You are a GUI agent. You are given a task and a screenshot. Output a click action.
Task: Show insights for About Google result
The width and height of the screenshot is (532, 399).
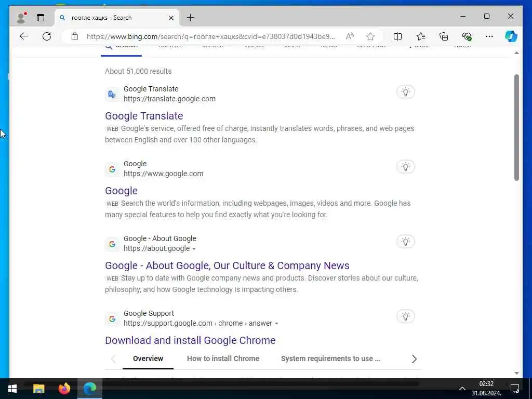coord(405,242)
